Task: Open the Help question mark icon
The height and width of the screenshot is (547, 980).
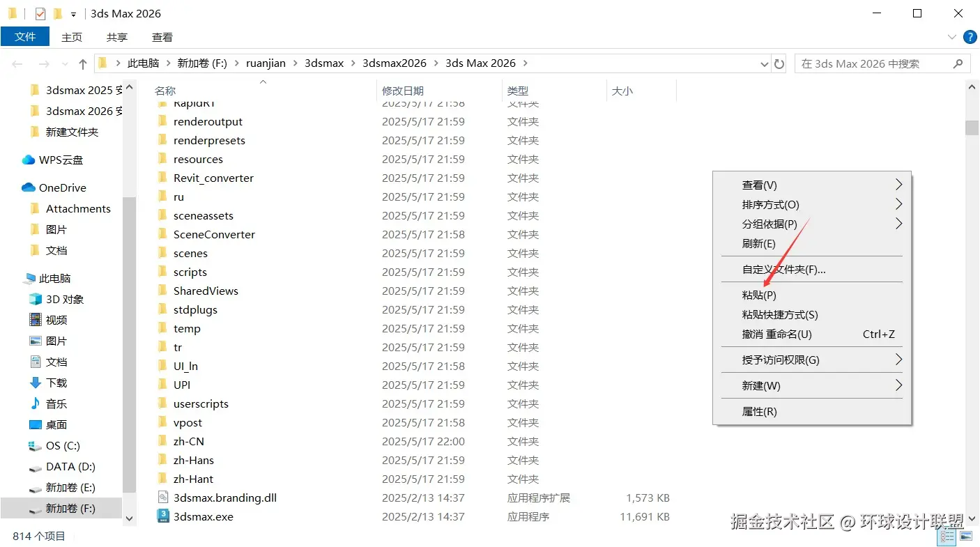Action: pos(970,37)
